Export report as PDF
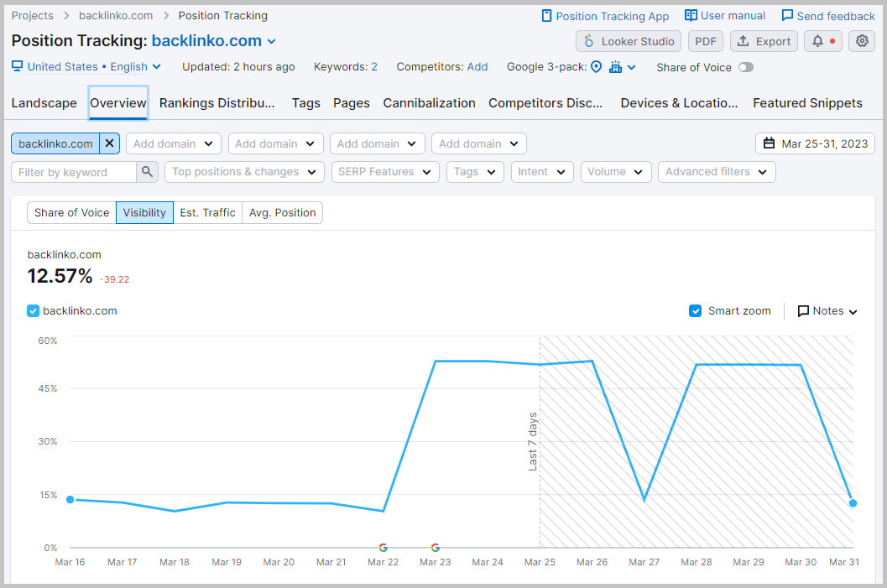This screenshot has width=887, height=588. point(706,41)
